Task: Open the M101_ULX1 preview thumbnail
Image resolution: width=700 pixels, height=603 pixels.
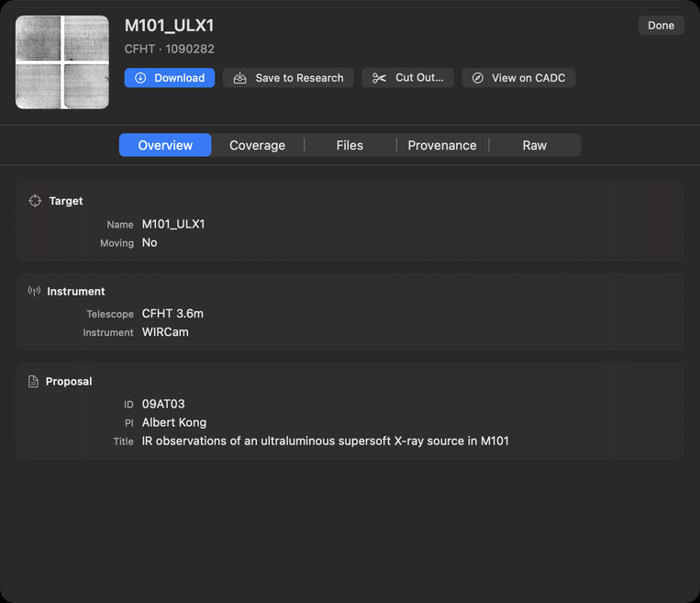Action: 62,62
